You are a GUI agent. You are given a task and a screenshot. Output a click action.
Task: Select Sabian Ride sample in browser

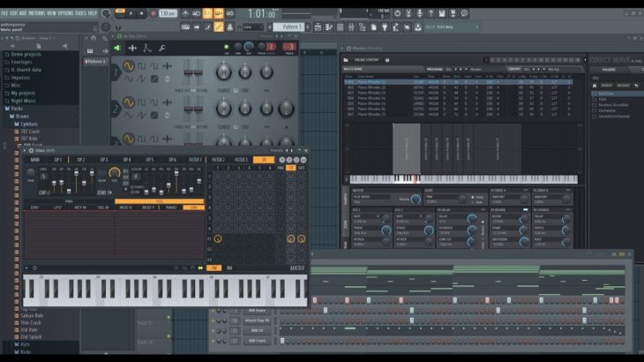click(x=32, y=316)
